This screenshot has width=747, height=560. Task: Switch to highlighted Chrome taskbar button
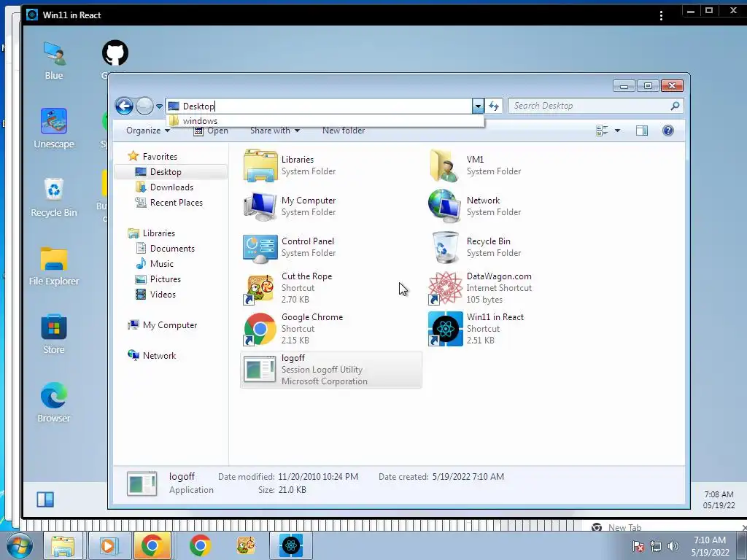(152, 545)
